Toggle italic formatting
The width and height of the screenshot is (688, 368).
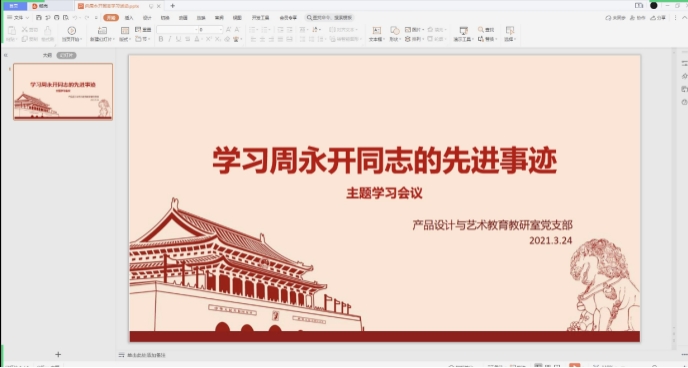[169, 39]
